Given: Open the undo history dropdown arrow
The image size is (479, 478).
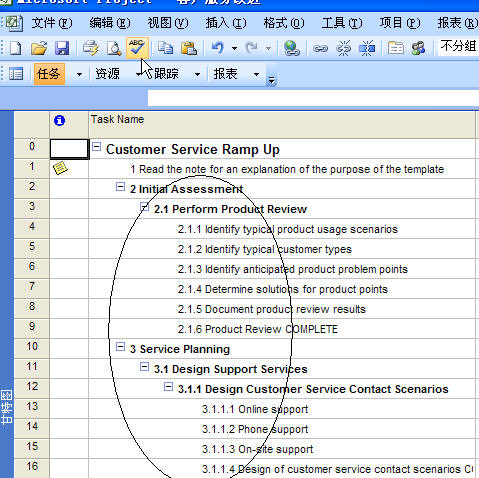Looking at the screenshot, I should click(x=235, y=49).
